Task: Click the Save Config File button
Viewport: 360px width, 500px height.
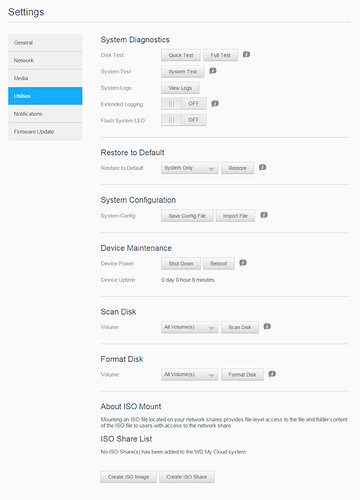Action: point(187,216)
